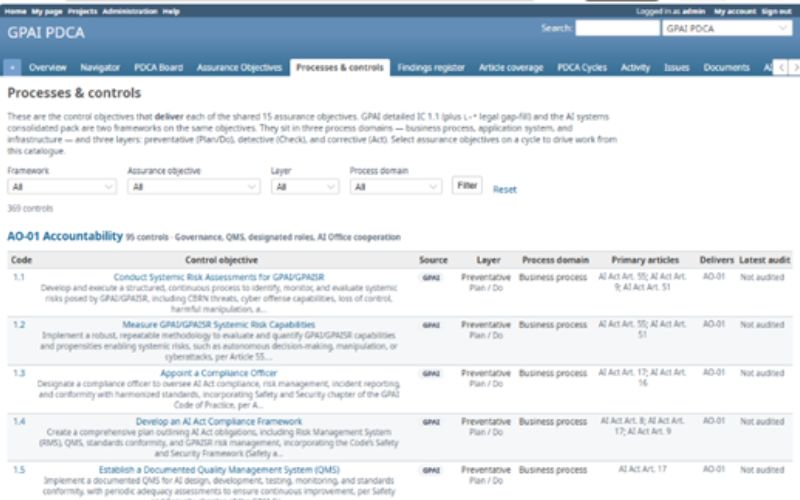Click the tab bar left scroll arrow
800x500 pixels.
pyautogui.click(x=781, y=67)
